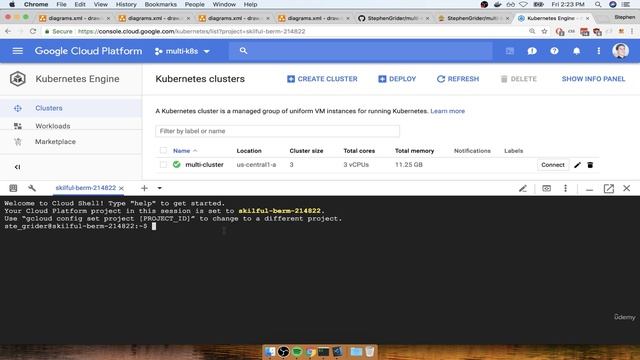
Task: Close the skilful-berm-214822 shell tab
Action: pyautogui.click(x=121, y=188)
